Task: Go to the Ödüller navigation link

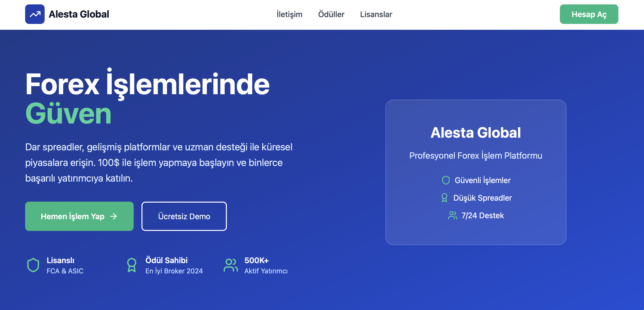Action: [x=331, y=14]
